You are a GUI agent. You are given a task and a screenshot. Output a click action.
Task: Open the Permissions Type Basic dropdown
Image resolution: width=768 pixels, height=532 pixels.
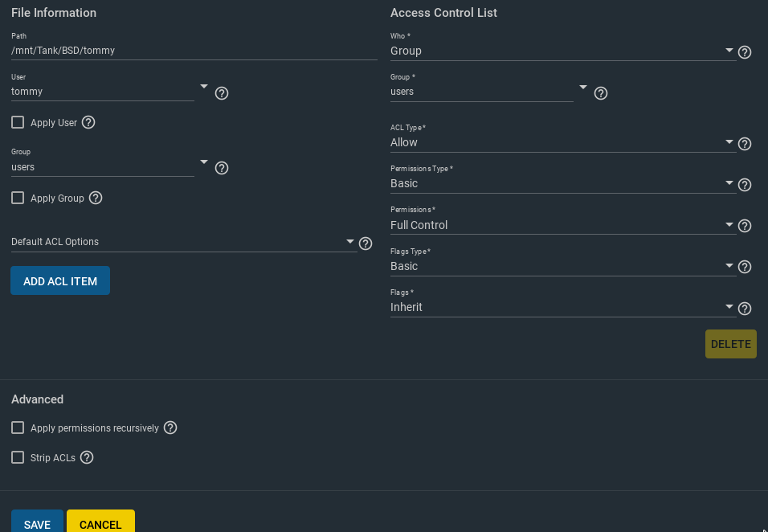click(x=563, y=184)
